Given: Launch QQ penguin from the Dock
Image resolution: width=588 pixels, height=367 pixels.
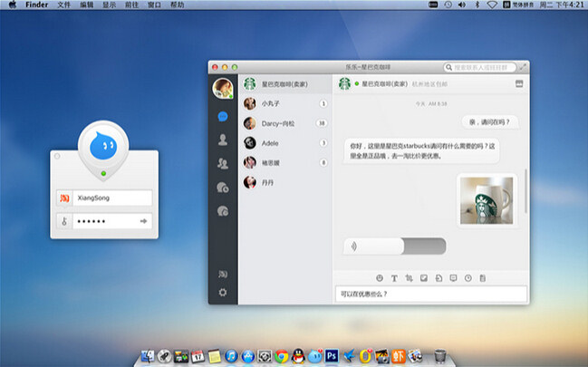Looking at the screenshot, I should 298,356.
